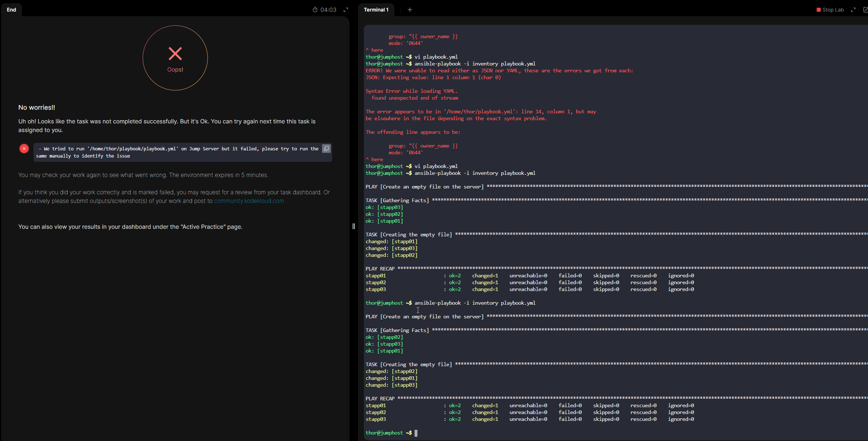Copy the failure message with copy icon
The image size is (868, 441).
[326, 149]
